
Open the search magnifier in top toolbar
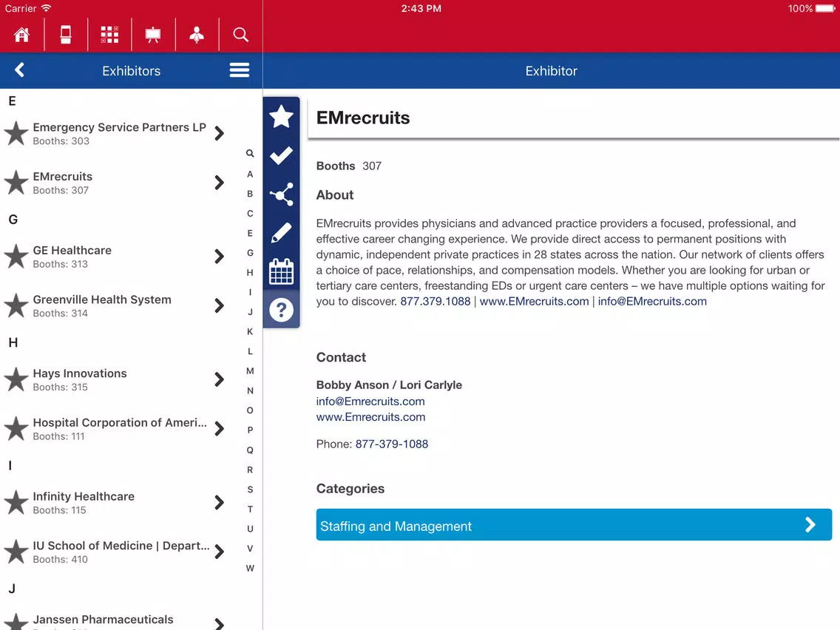240,35
